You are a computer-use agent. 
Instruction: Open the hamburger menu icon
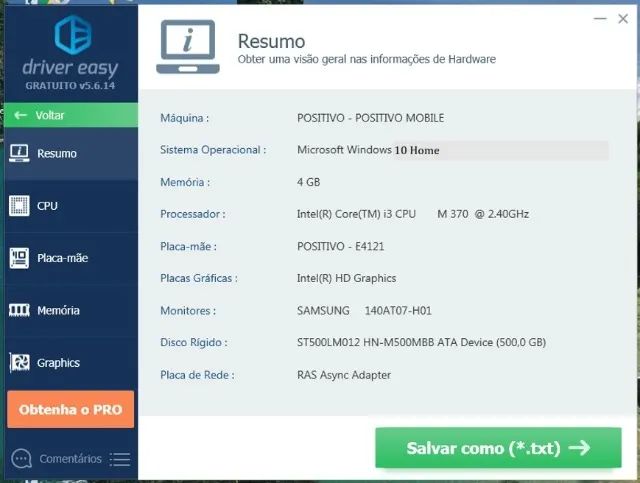(x=120, y=459)
